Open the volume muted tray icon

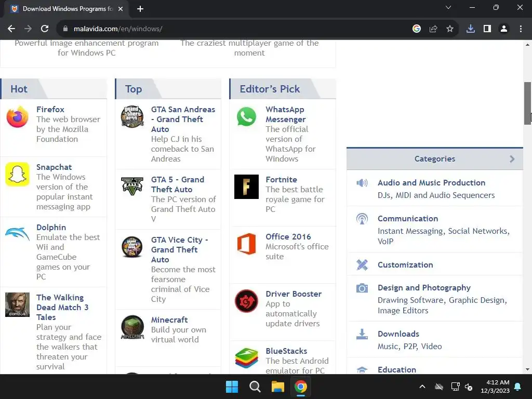pos(469,387)
